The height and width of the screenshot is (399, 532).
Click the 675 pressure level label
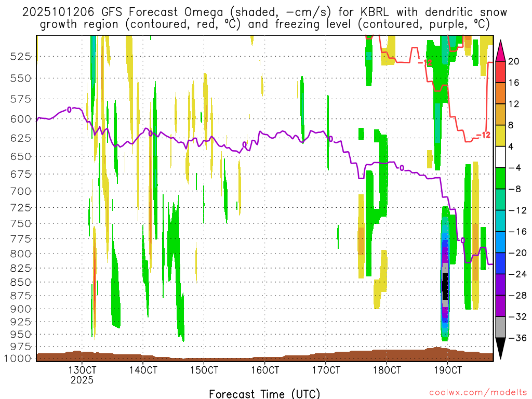coord(21,175)
